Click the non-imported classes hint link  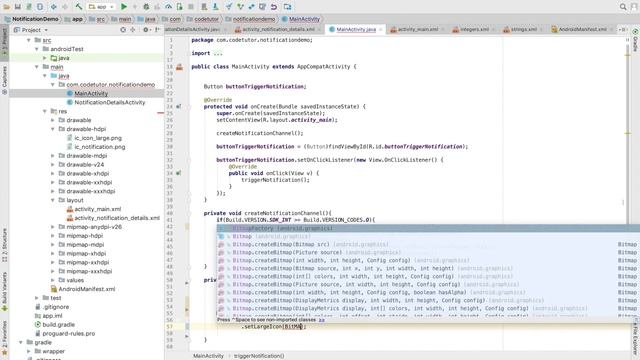point(322,320)
